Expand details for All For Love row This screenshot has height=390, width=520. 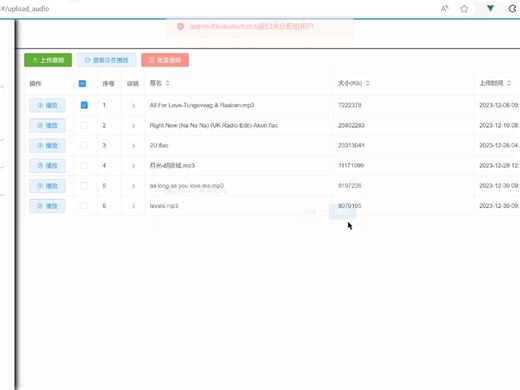133,106
